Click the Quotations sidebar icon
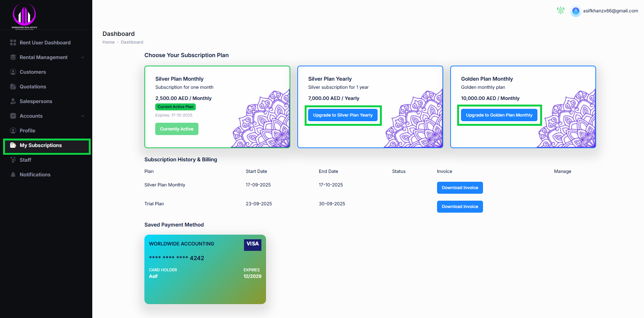This screenshot has height=318, width=644. [x=13, y=86]
